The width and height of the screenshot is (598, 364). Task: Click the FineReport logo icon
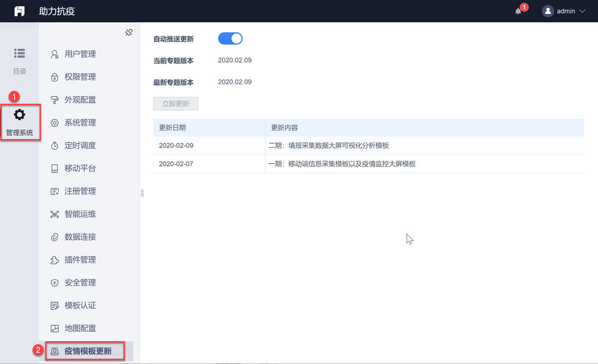pos(19,11)
